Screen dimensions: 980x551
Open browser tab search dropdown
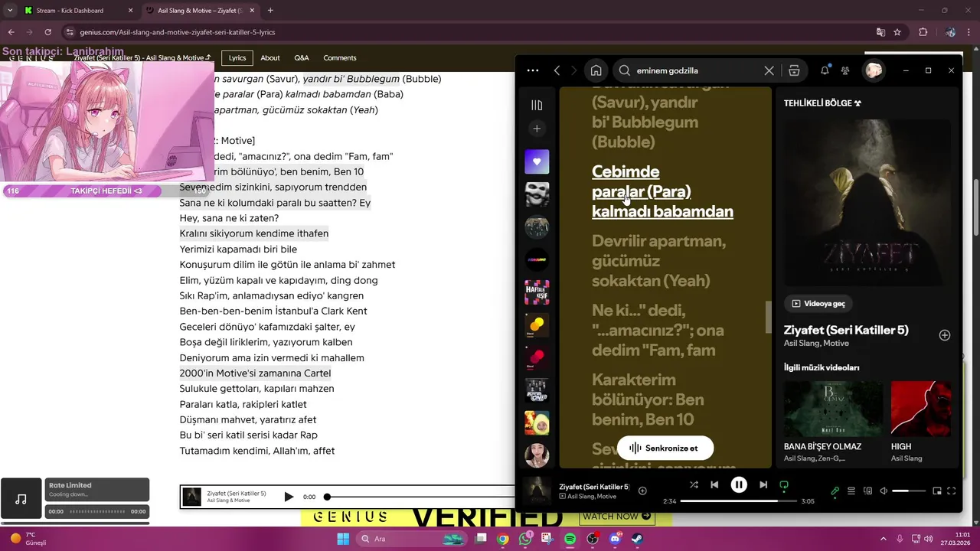[9, 11]
